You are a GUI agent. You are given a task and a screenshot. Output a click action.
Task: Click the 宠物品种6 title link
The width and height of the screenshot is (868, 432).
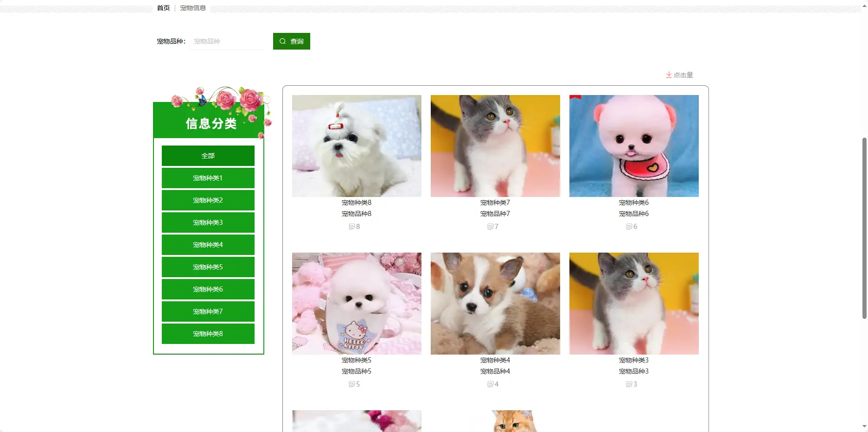click(x=634, y=214)
